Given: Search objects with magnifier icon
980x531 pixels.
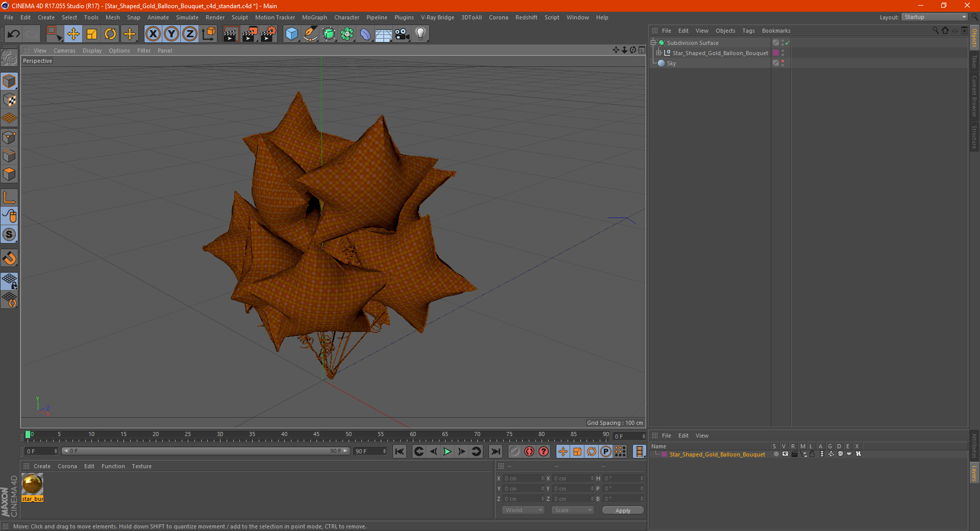Looking at the screenshot, I should [936, 31].
